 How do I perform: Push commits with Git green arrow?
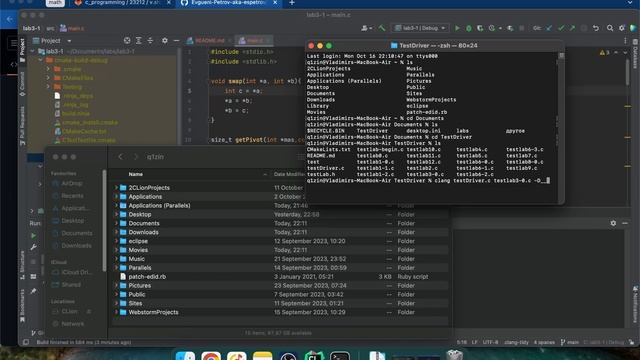[x=572, y=28]
